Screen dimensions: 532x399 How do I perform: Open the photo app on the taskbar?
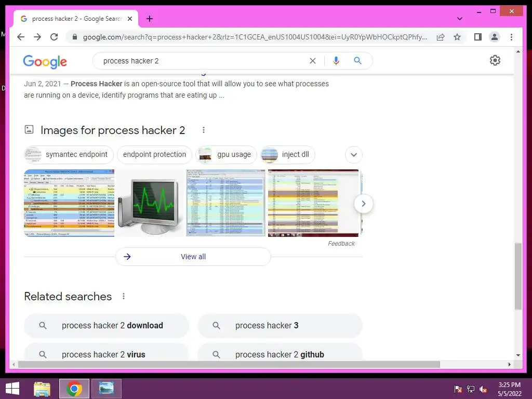pos(106,389)
